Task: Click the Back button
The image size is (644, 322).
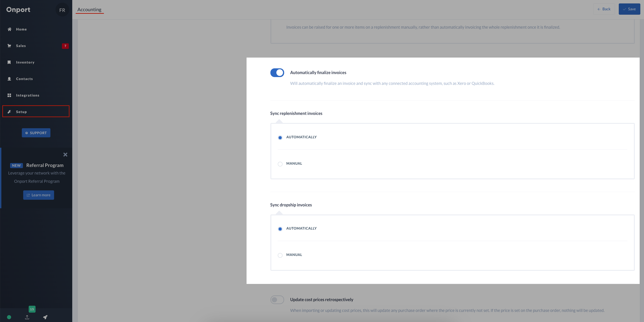Action: point(604,9)
